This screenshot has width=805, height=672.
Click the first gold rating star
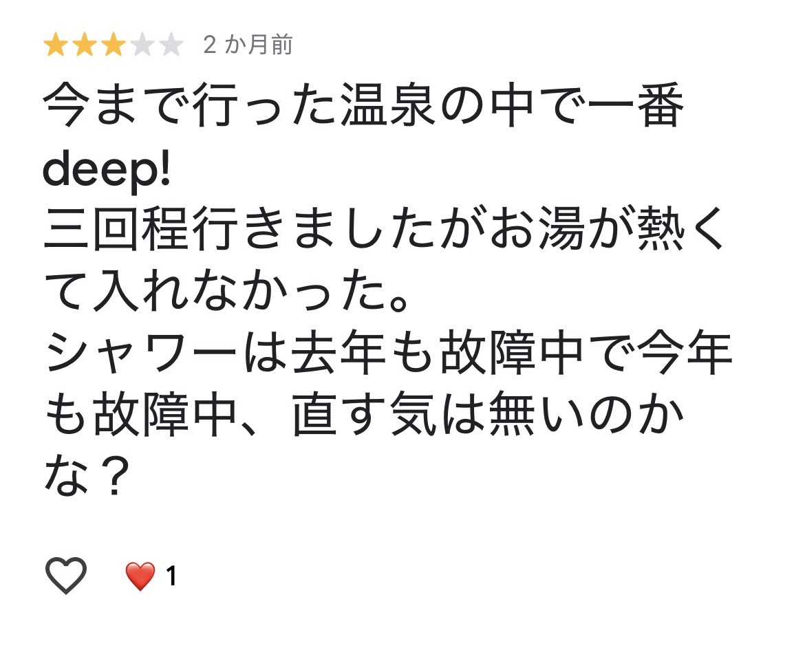point(54,46)
